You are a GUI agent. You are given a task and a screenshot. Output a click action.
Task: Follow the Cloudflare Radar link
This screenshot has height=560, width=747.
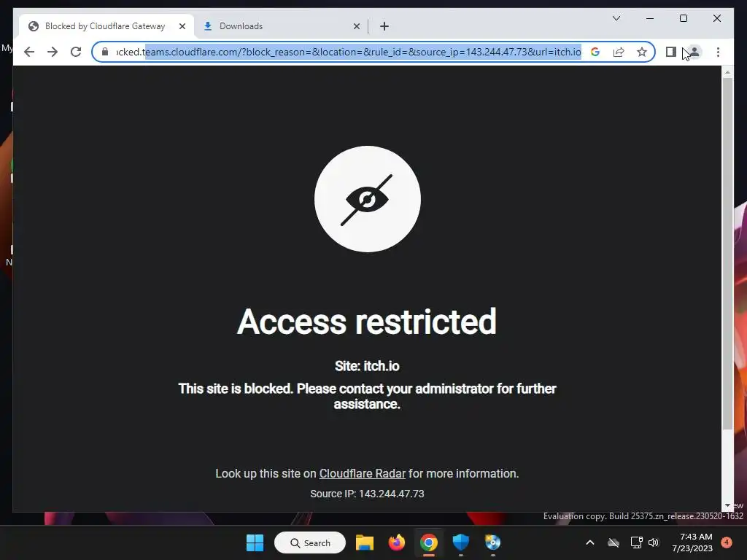[362, 474]
